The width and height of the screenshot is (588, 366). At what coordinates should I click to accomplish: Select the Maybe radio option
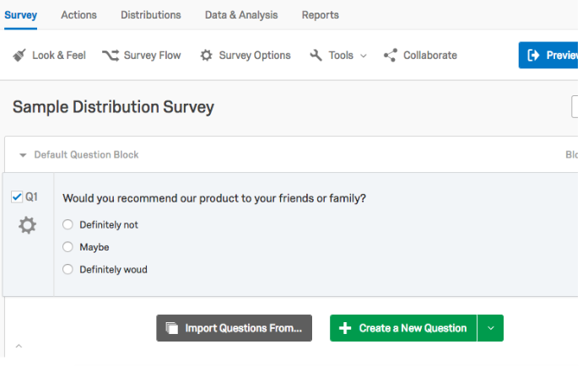67,247
